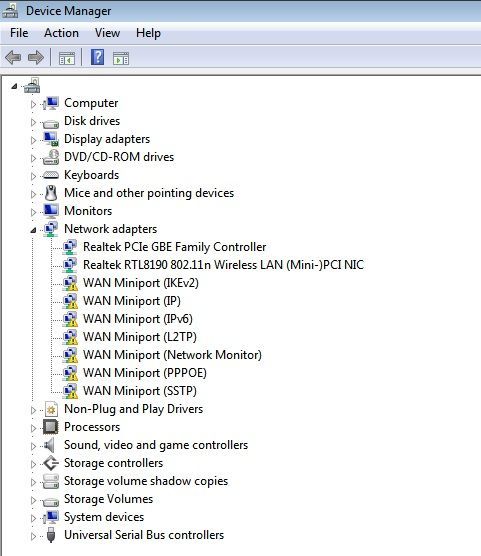Viewport: 481px width, 556px height.
Task: Click Realtek RTL8190 Wireless LAN adapter icon
Action: pyautogui.click(x=70, y=265)
